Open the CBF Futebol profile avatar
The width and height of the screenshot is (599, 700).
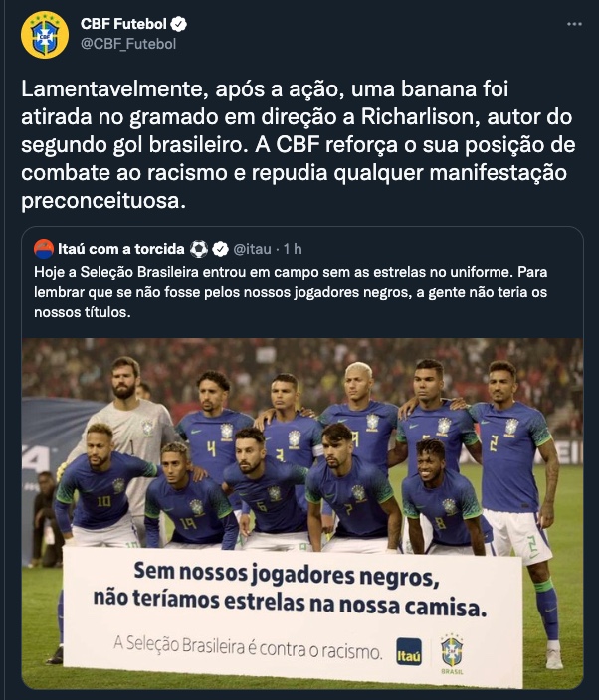click(45, 35)
